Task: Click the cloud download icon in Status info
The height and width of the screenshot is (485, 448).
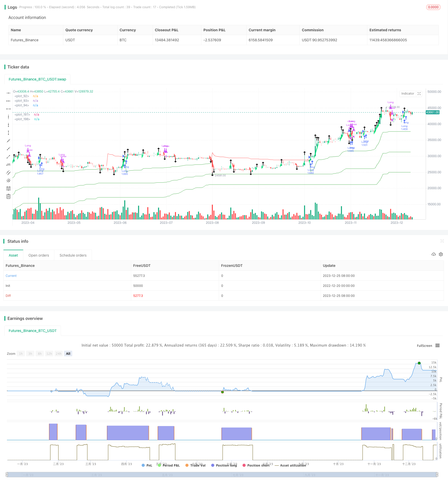Action: tap(434, 254)
